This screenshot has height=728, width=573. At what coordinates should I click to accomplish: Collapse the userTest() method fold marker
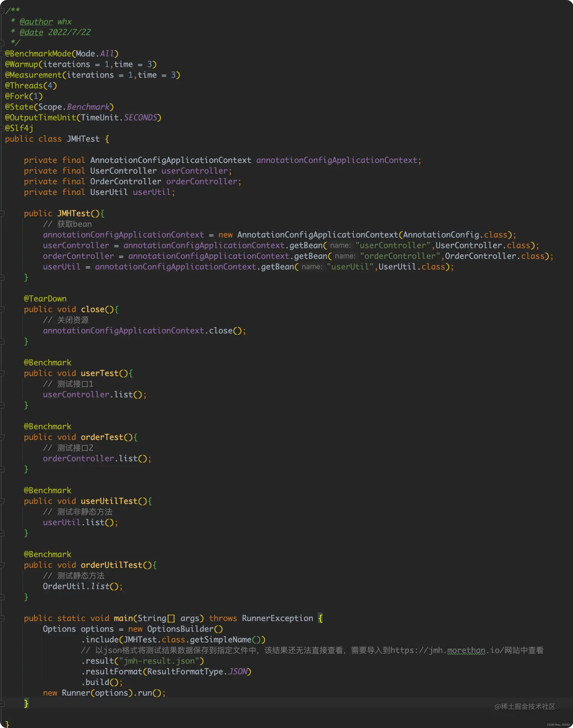pos(2,373)
